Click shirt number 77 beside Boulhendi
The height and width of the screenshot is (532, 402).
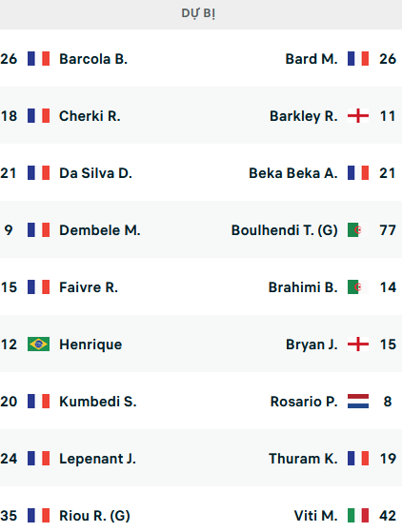388,230
